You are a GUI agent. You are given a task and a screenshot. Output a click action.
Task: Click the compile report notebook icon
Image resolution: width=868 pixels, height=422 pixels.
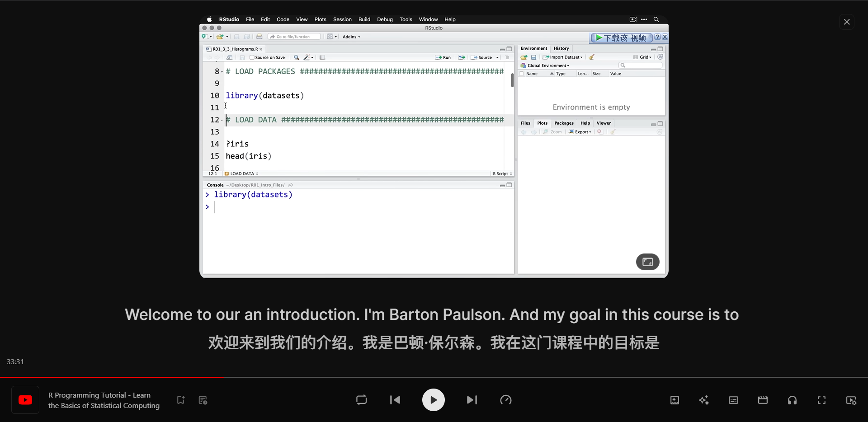(322, 57)
